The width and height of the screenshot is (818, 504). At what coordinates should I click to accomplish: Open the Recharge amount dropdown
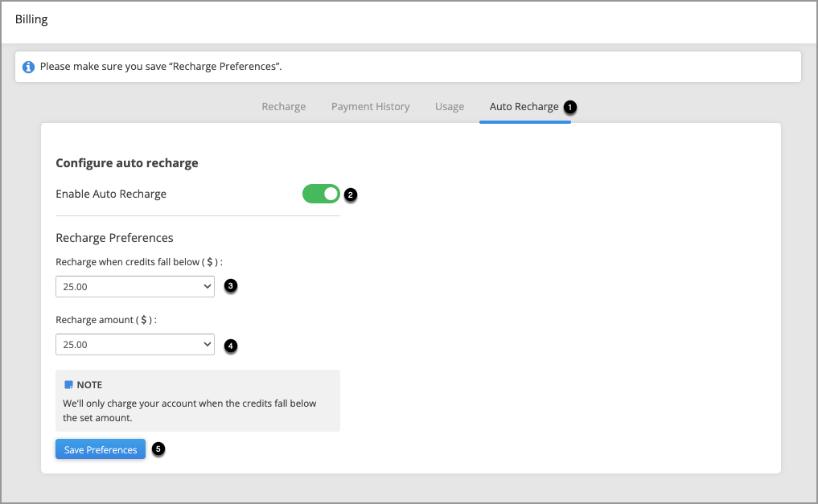pos(135,345)
